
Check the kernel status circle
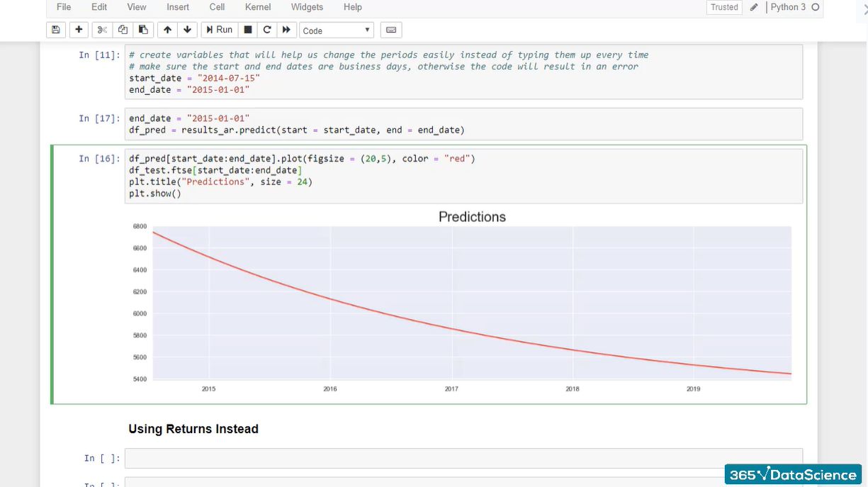(816, 7)
